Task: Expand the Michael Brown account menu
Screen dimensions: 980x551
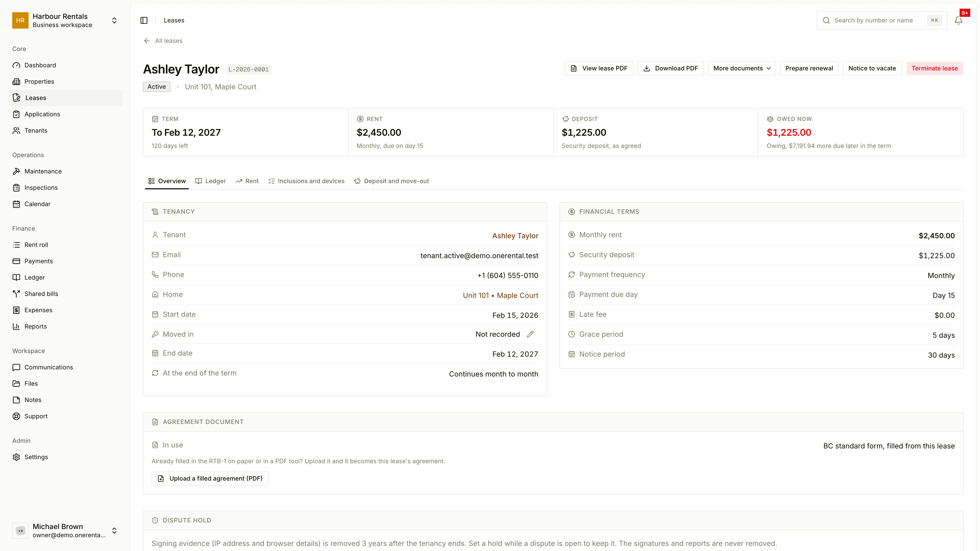Action: pos(114,531)
